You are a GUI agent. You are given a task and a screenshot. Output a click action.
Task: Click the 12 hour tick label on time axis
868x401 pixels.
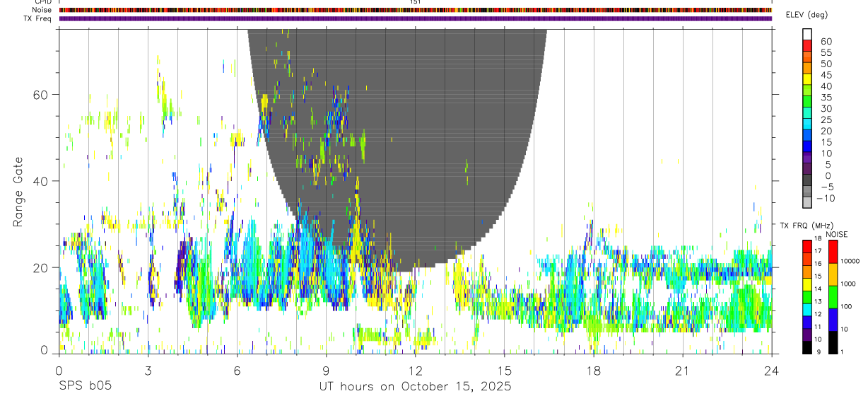(x=416, y=371)
